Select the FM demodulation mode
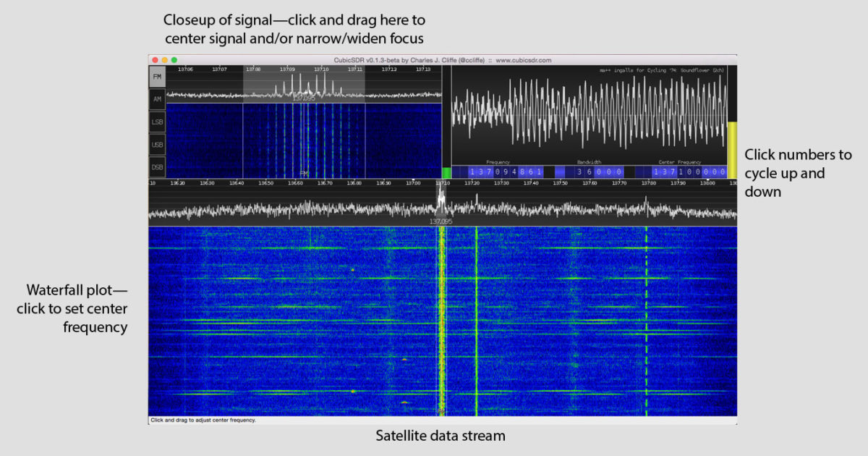Image resolution: width=868 pixels, height=456 pixels. click(157, 76)
